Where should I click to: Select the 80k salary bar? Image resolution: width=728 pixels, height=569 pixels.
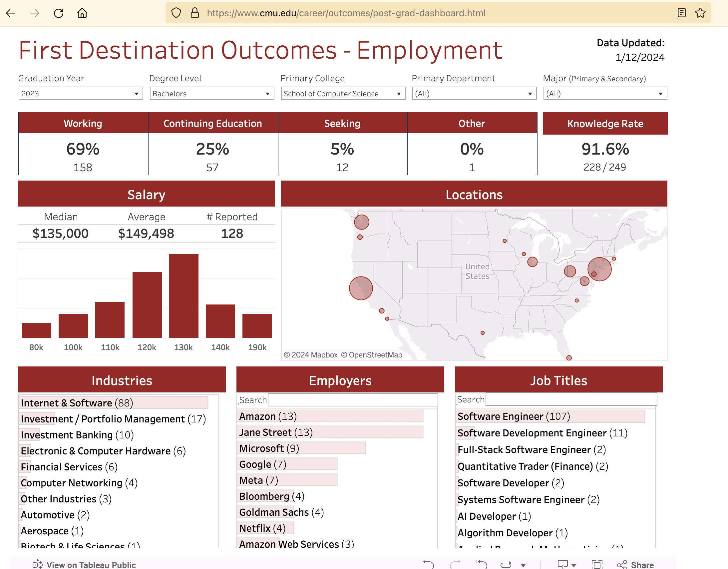coord(37,330)
